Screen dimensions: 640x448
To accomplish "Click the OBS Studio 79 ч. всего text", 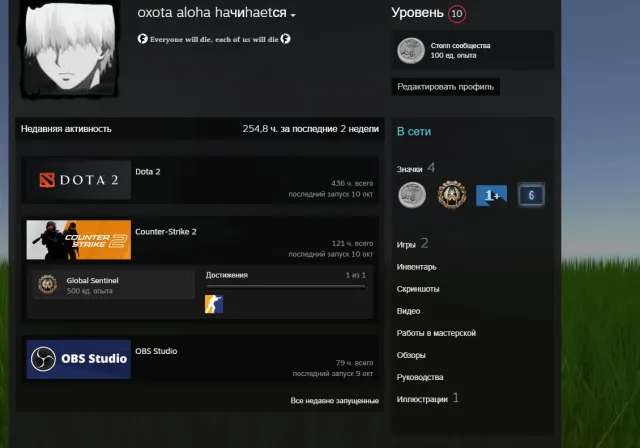I will coord(354,363).
